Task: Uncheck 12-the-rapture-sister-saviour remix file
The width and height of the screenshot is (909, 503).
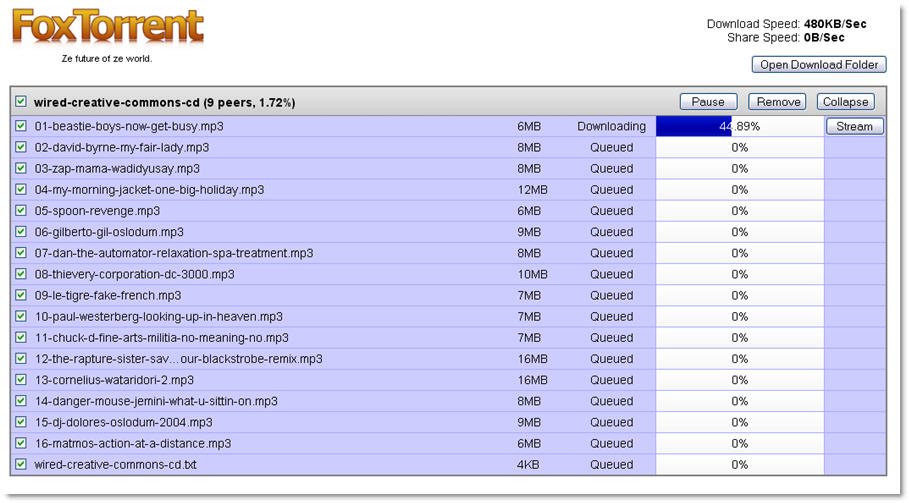Action: pos(21,359)
